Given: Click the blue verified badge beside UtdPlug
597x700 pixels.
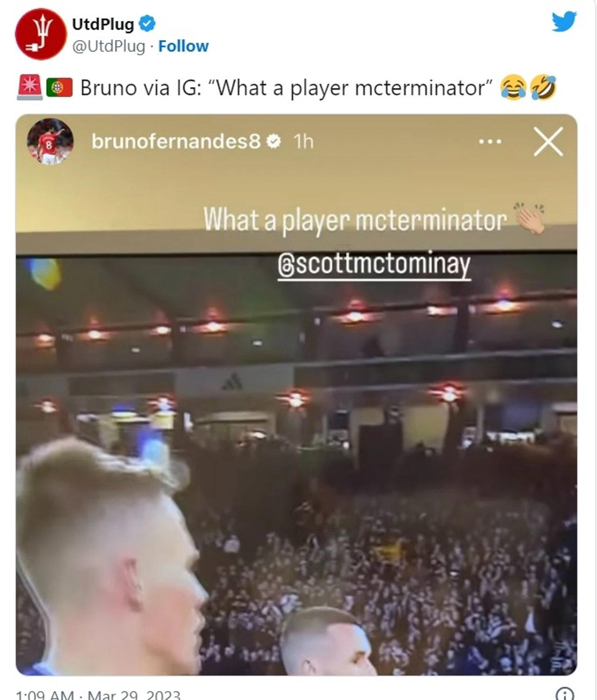Looking at the screenshot, I should (x=147, y=24).
